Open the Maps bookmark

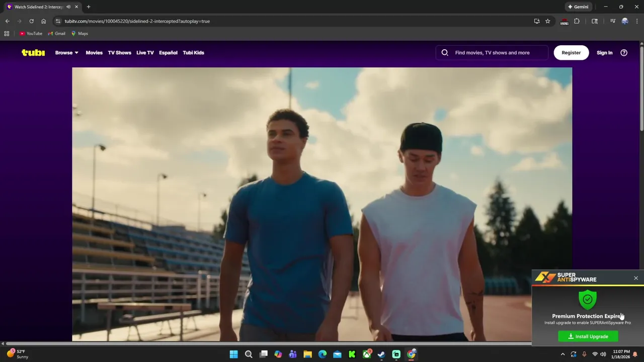79,34
